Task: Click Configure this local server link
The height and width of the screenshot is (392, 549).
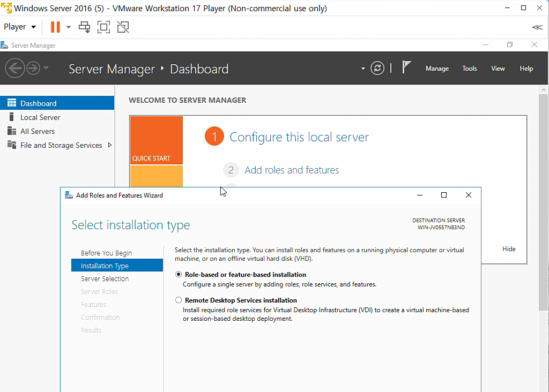Action: click(x=299, y=137)
